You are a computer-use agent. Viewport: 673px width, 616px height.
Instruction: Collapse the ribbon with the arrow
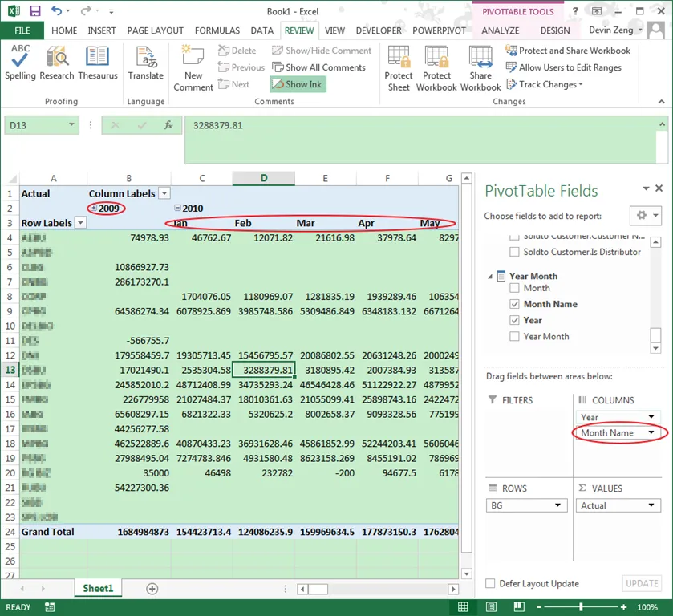pos(662,102)
